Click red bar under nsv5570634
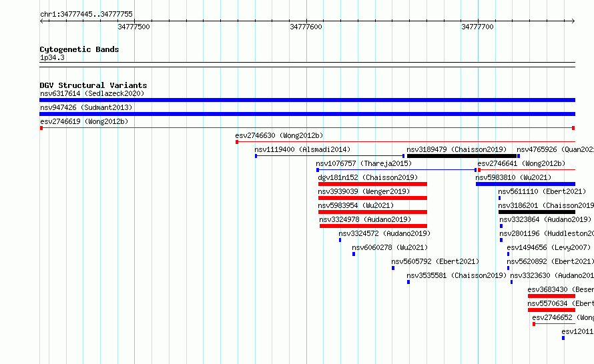This screenshot has height=364, width=594. 551,310
